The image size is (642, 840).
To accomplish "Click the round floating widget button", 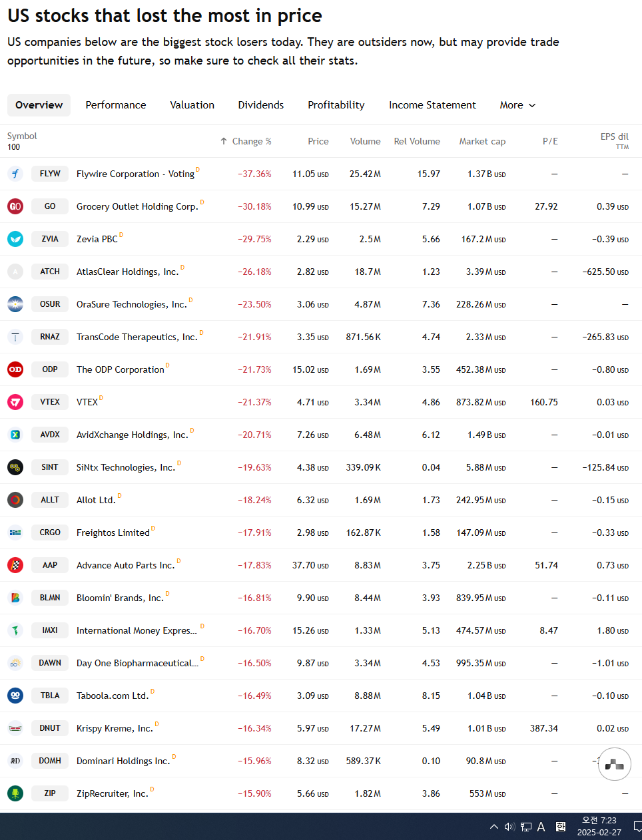I will pyautogui.click(x=615, y=764).
